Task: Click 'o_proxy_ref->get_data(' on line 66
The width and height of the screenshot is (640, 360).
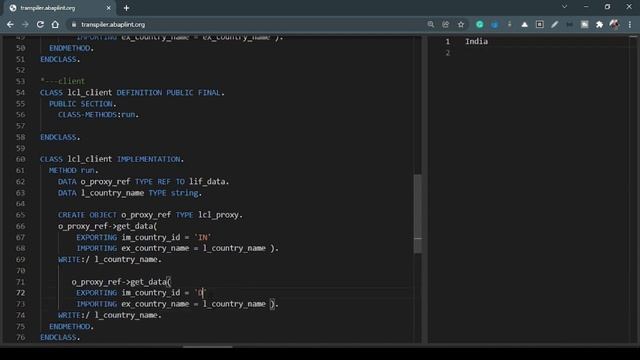Action: tap(107, 226)
